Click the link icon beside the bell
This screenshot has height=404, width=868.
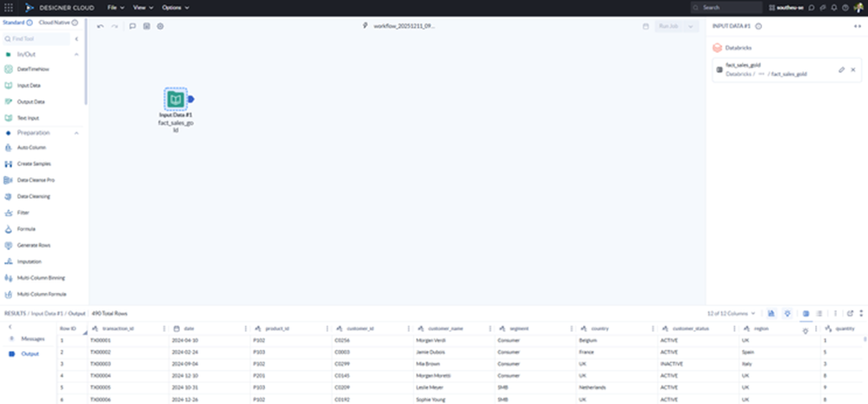(x=823, y=8)
